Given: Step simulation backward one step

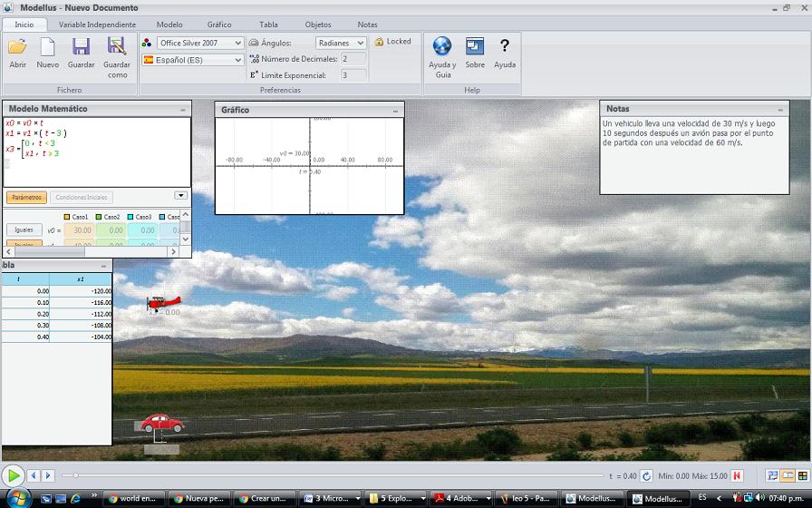Looking at the screenshot, I should [x=34, y=475].
